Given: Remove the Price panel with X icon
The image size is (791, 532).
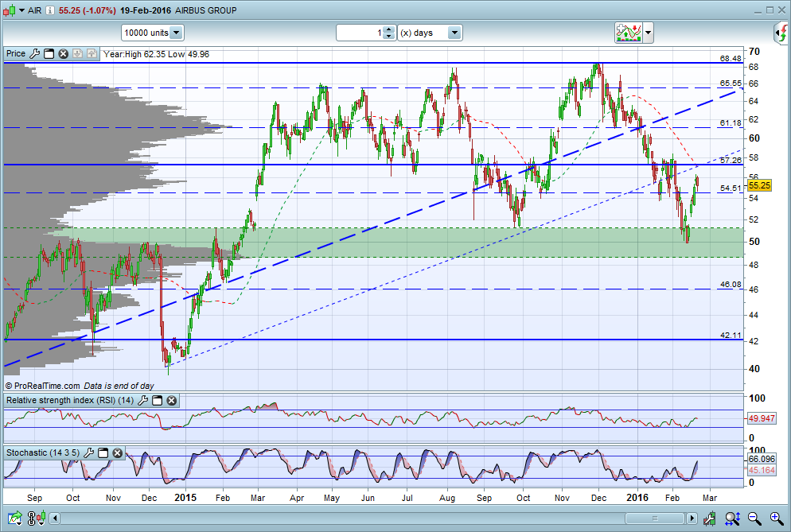Looking at the screenshot, I should tap(63, 54).
